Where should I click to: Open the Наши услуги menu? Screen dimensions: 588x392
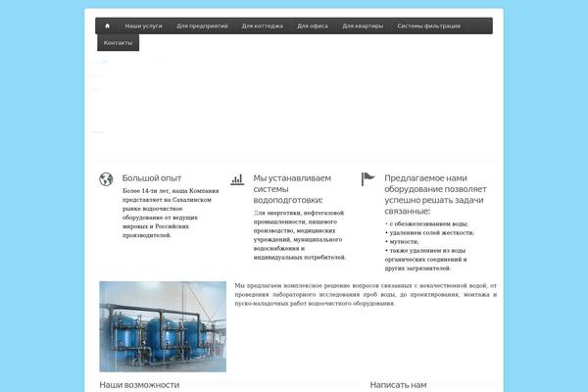point(143,25)
